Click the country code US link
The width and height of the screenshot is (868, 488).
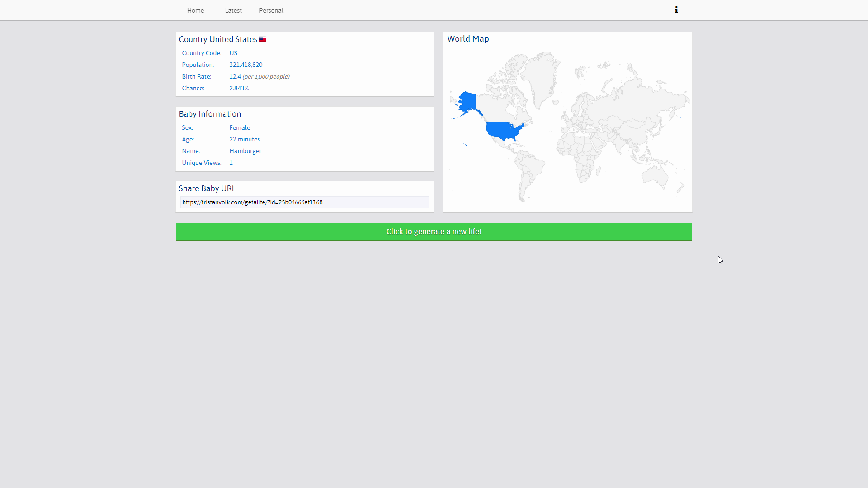point(233,53)
